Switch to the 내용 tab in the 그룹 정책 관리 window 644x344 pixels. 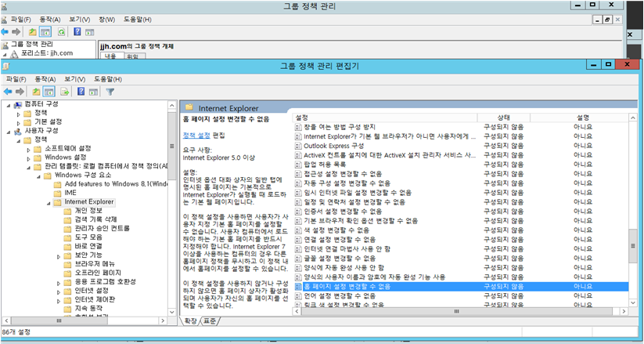[111, 56]
